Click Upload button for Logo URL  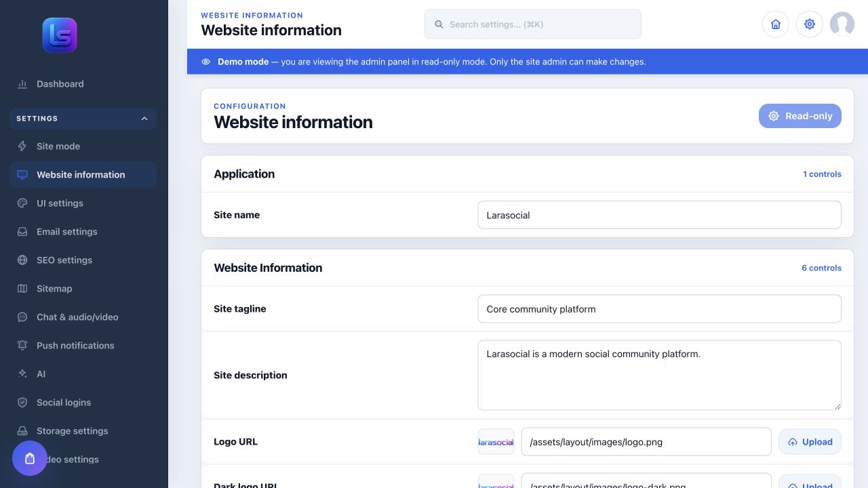(810, 442)
